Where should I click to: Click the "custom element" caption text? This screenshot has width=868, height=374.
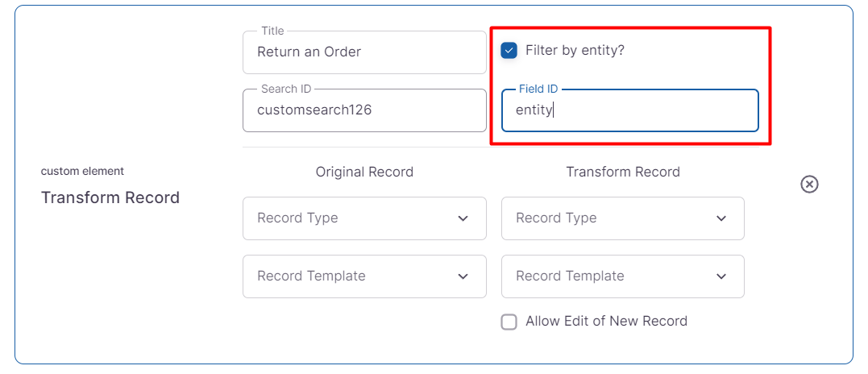pos(82,171)
